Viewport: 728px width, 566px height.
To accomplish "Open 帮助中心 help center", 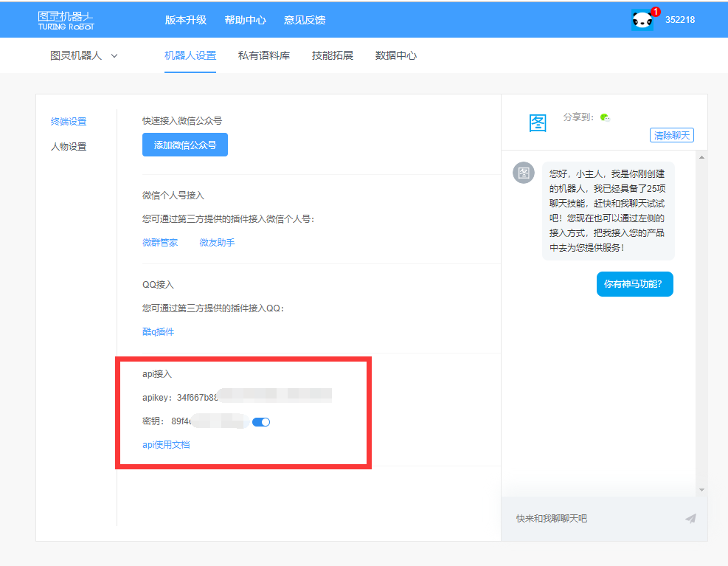I will coord(245,20).
